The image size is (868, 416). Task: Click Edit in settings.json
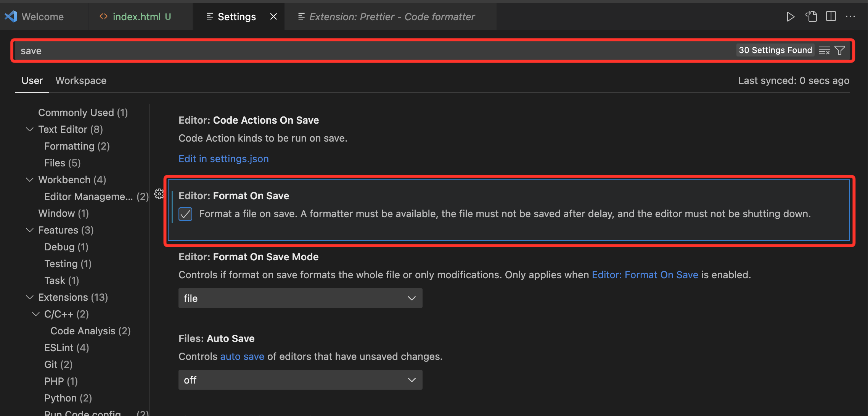coord(223,158)
